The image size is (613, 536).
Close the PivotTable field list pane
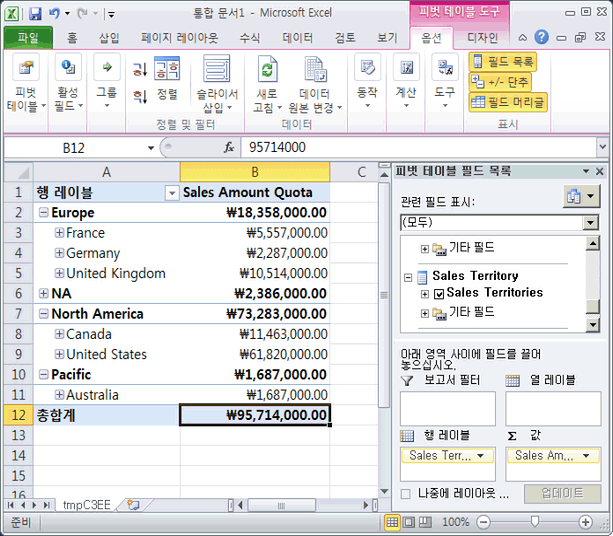[599, 171]
